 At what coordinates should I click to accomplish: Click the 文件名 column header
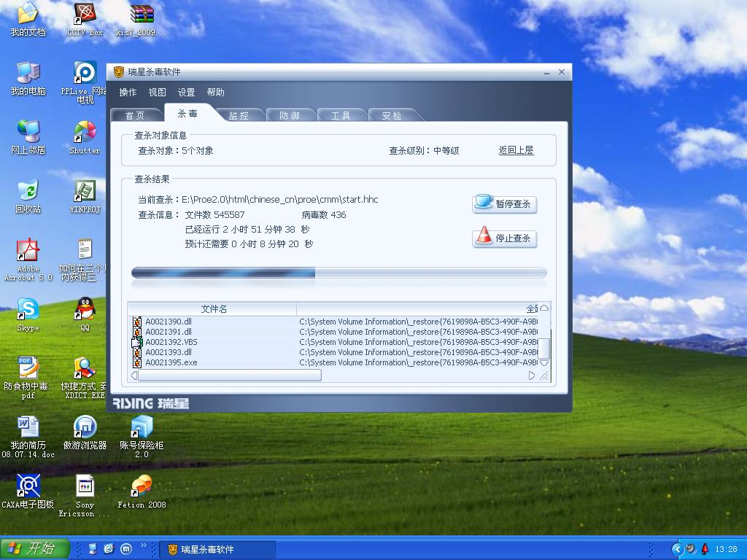click(x=212, y=309)
